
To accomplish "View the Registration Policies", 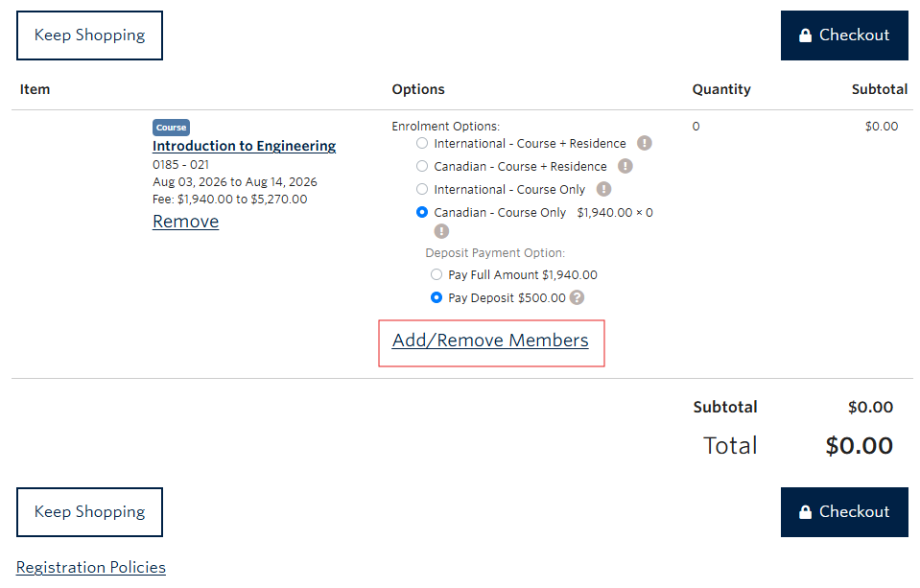I will [x=90, y=567].
